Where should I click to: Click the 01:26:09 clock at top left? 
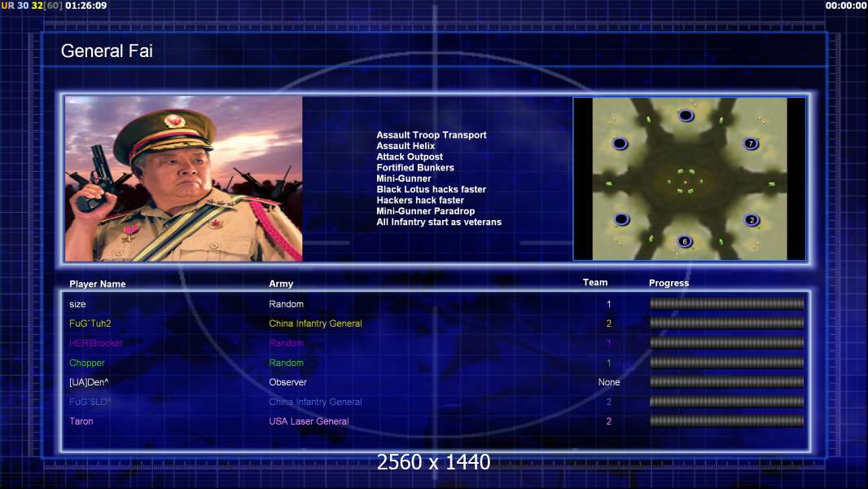pyautogui.click(x=85, y=6)
